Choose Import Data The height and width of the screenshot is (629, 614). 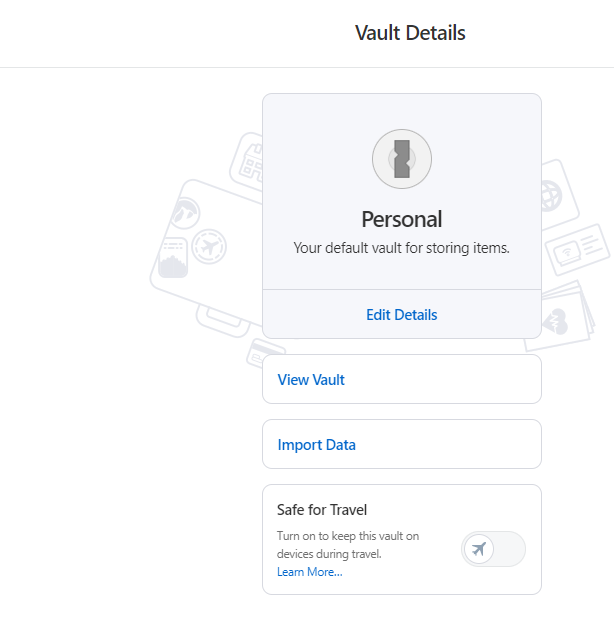tap(316, 445)
